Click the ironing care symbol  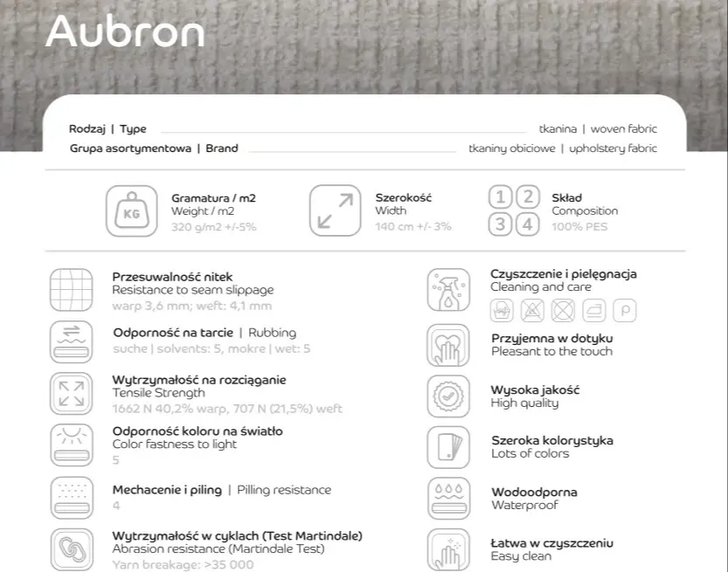click(593, 310)
